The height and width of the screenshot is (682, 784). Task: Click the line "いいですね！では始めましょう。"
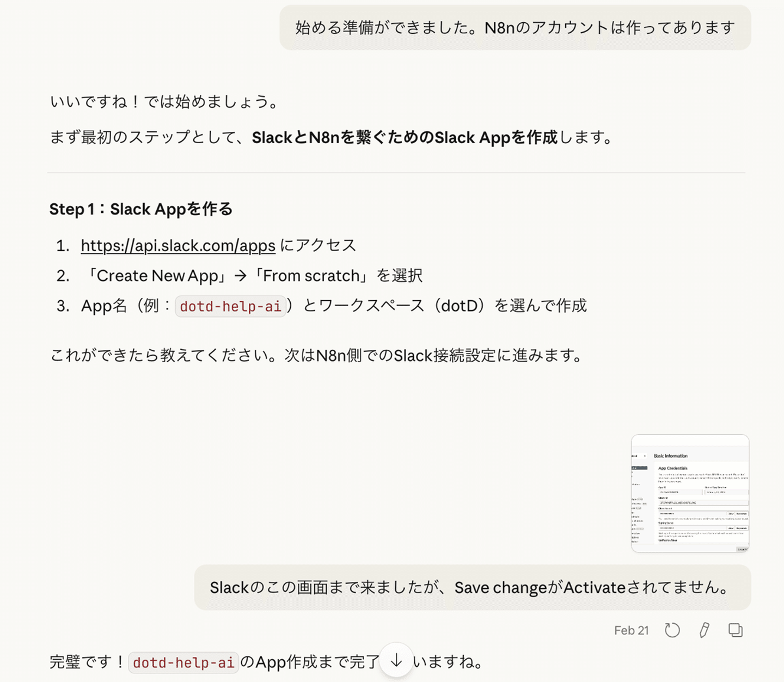point(164,102)
